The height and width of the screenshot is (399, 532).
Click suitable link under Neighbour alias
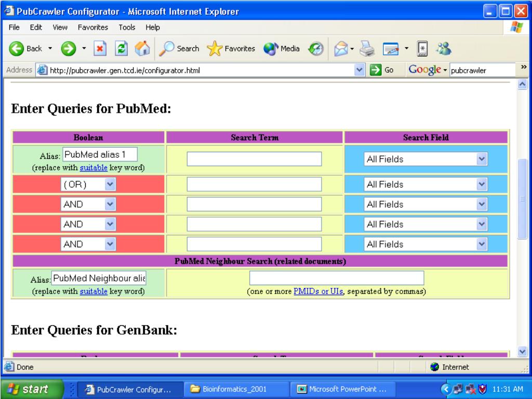click(x=94, y=291)
